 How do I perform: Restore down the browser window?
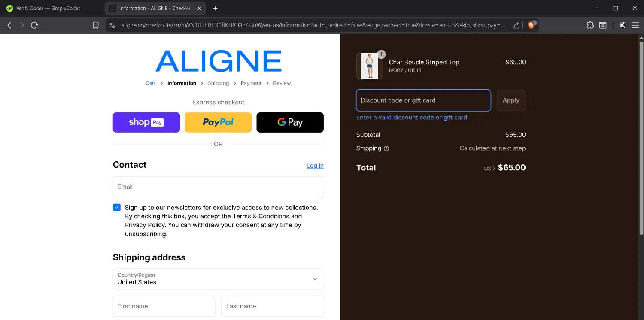pos(616,8)
